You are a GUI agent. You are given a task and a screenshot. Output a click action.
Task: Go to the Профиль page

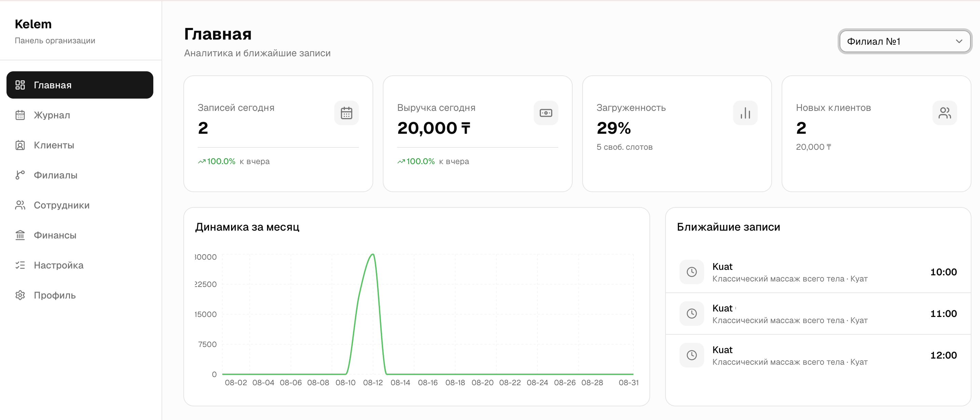point(80,295)
